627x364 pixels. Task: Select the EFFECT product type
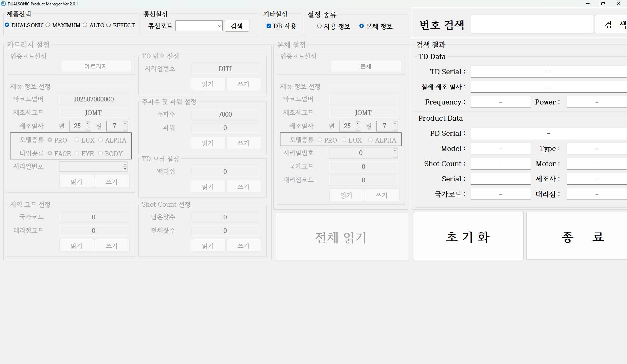click(108, 25)
